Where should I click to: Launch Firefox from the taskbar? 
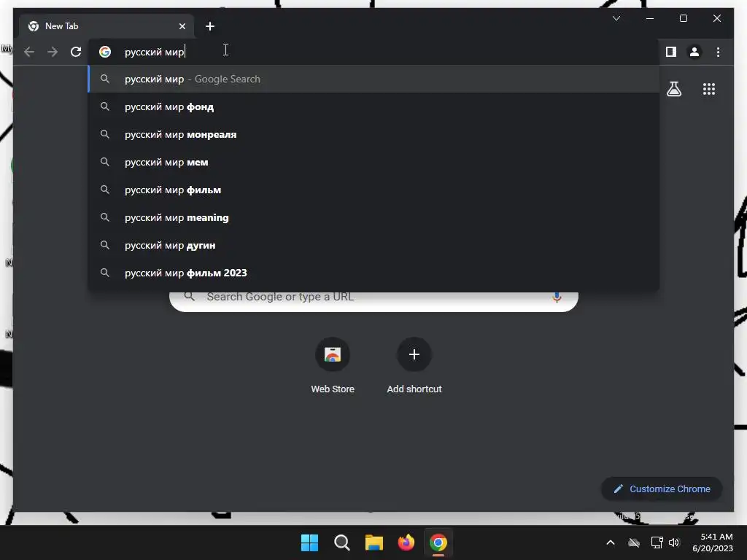[406, 542]
